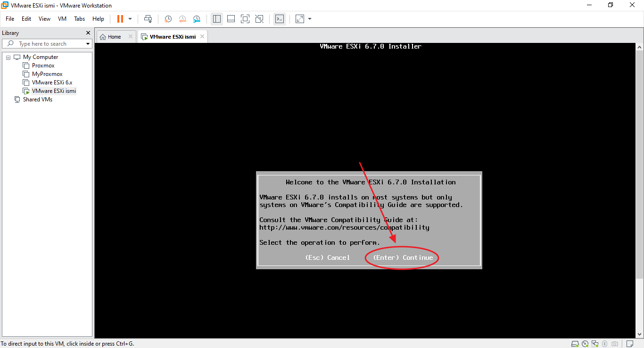Click the network adapter status icon
Screen dimensions: 644x348
[594, 344]
